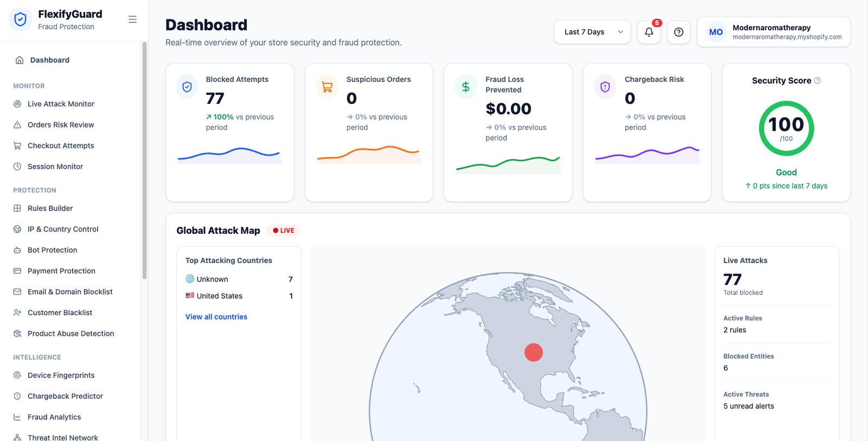Click the Blocked Entities value 6
This screenshot has height=441, width=868.
726,368
